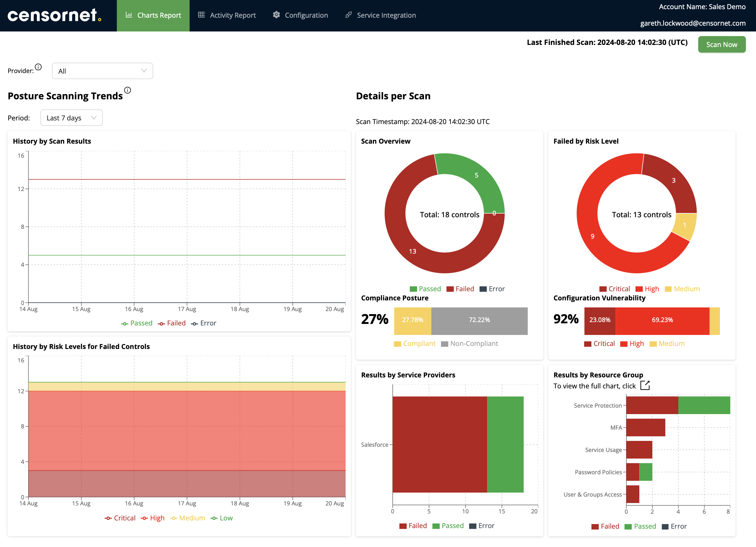
Task: Open the Provider dropdown selector
Action: coord(103,71)
